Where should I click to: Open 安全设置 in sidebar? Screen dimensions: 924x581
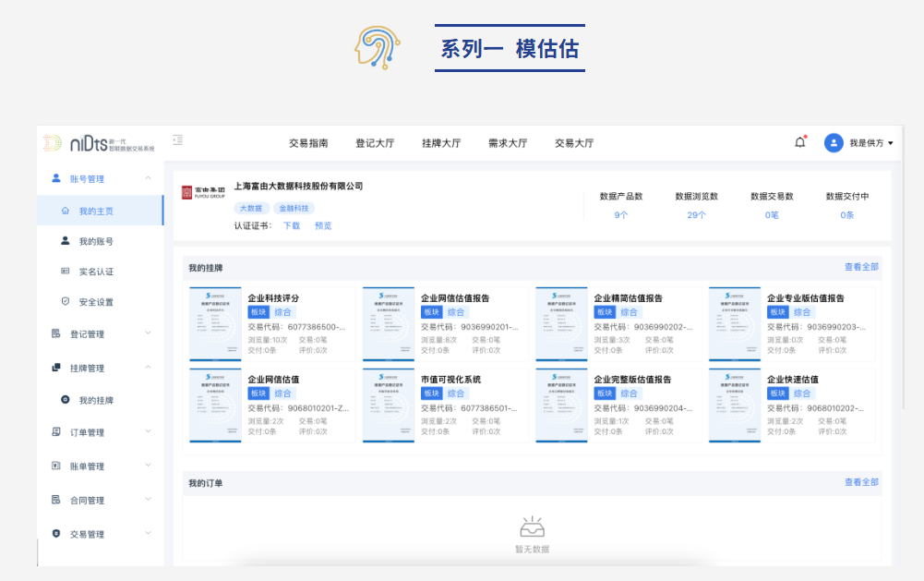[x=96, y=302]
